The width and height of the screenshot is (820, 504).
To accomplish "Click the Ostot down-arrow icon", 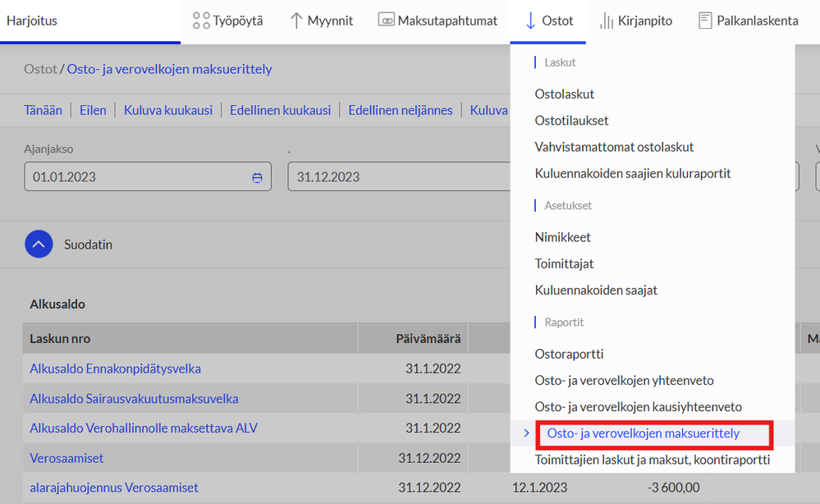I will pyautogui.click(x=530, y=21).
